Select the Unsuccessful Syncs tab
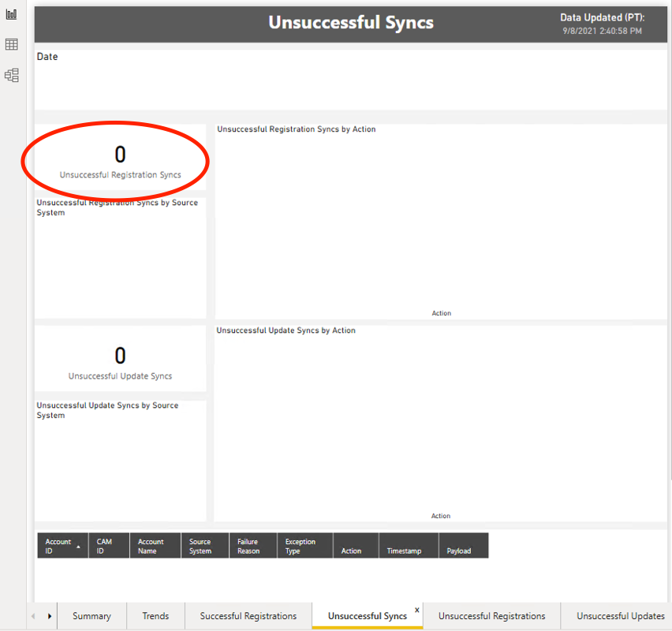672x631 pixels. (x=368, y=616)
